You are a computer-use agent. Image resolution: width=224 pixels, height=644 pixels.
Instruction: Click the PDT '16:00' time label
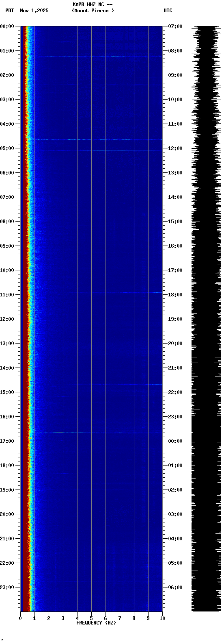coord(7,417)
